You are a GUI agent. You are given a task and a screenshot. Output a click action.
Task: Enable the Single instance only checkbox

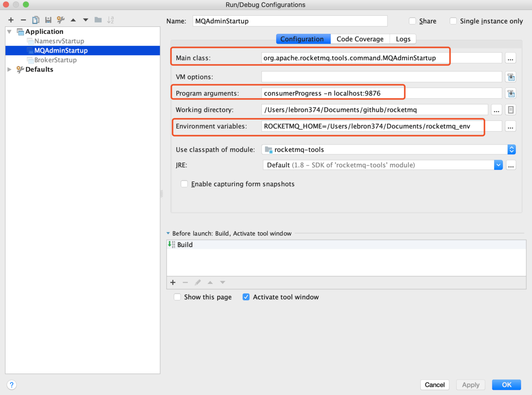[453, 21]
